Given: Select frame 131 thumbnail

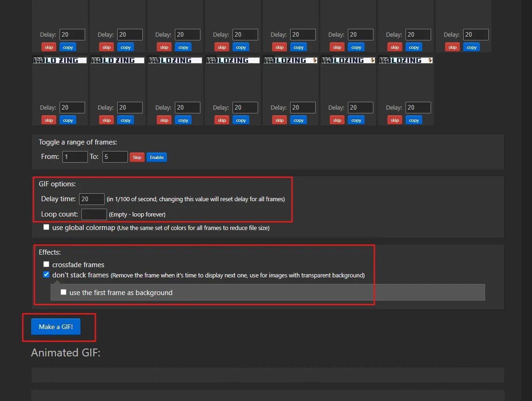Looking at the screenshot, I should coord(175,60).
